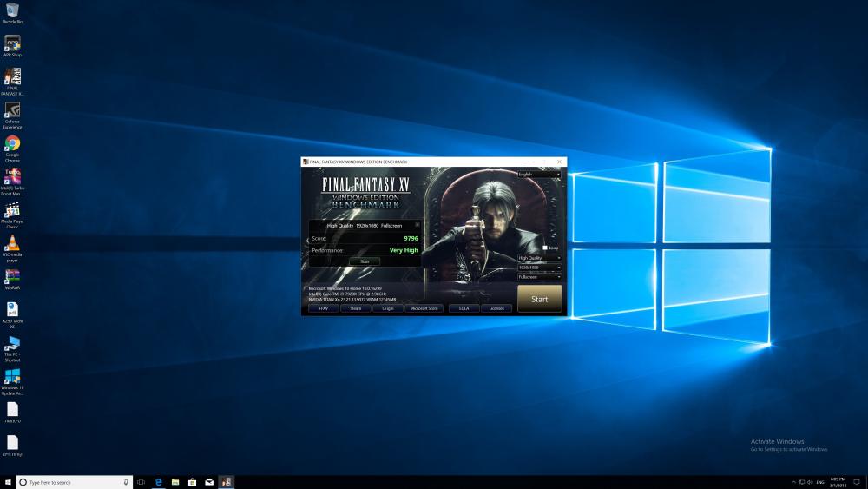Click the NVIDIA TITAN Xp system info line
868x489 pixels.
[x=352, y=299]
